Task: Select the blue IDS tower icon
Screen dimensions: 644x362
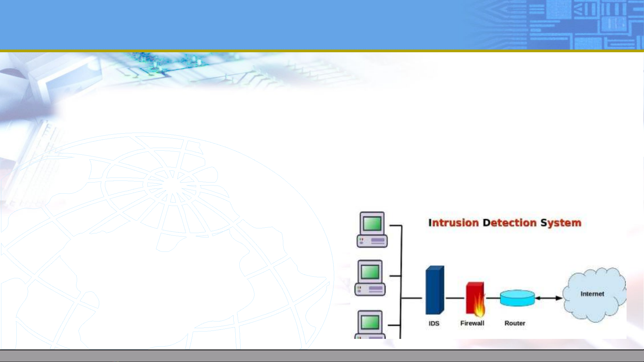Action: click(x=434, y=290)
